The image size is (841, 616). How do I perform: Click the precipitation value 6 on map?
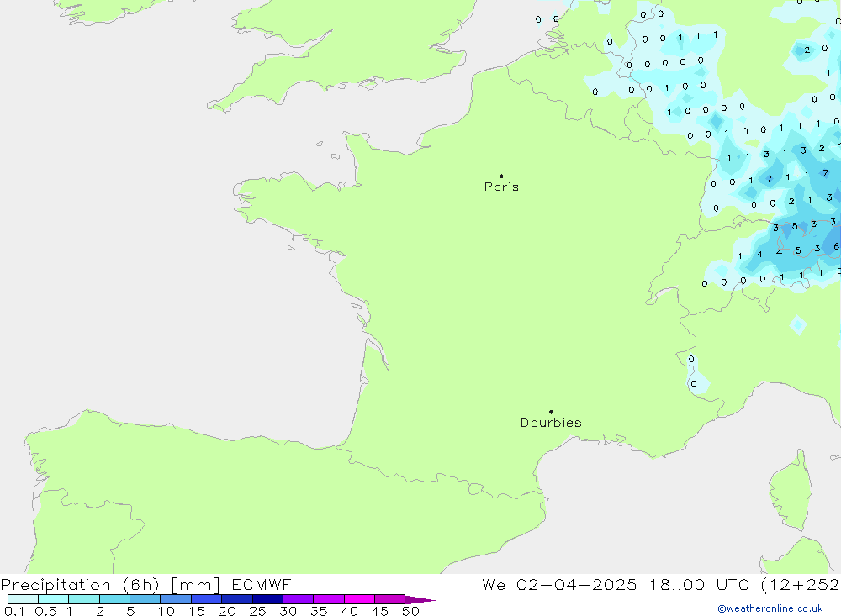[x=836, y=246]
